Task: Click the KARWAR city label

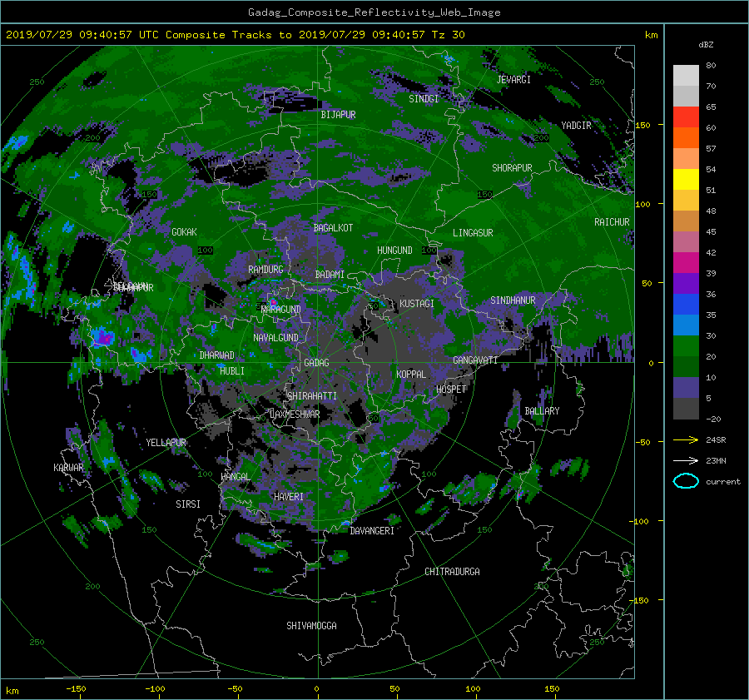Action: tap(68, 467)
